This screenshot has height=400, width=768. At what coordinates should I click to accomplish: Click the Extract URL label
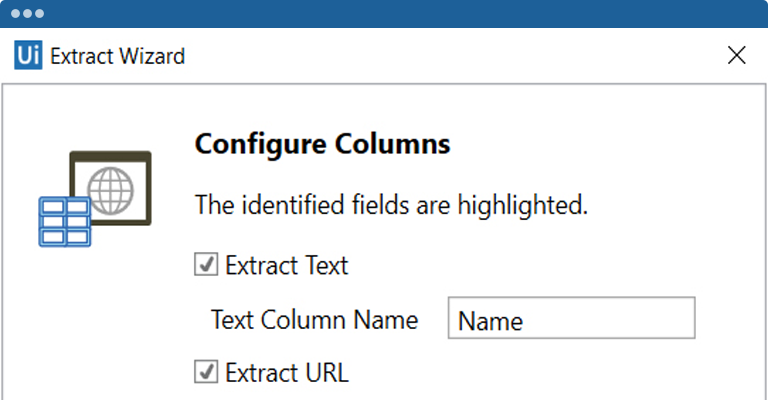coord(286,373)
